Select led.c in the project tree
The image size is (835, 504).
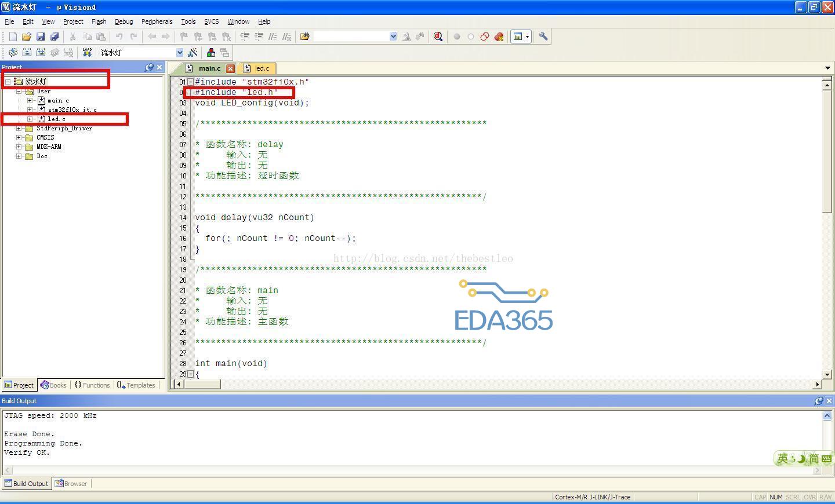point(56,119)
